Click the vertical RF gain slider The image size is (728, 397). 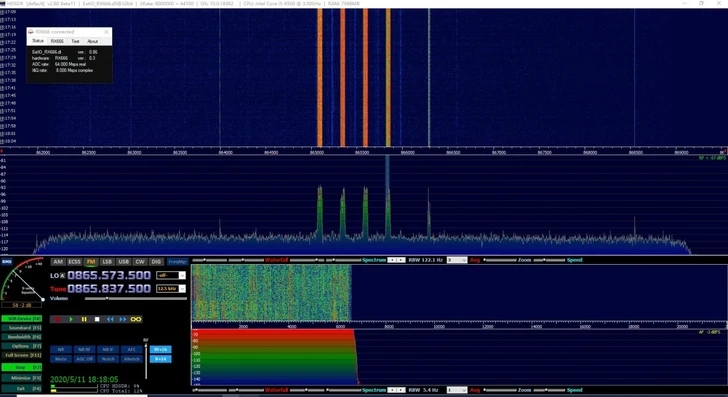146,360
